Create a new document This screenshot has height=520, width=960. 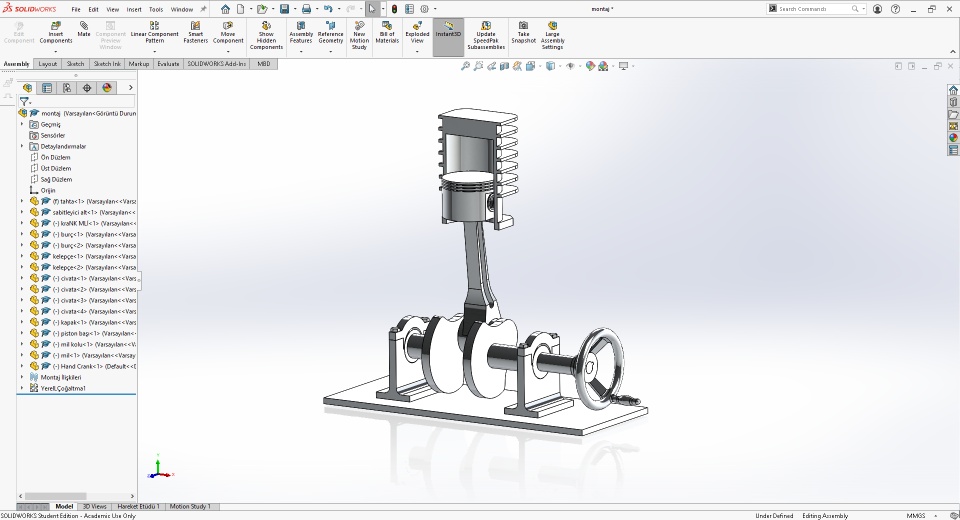point(241,9)
